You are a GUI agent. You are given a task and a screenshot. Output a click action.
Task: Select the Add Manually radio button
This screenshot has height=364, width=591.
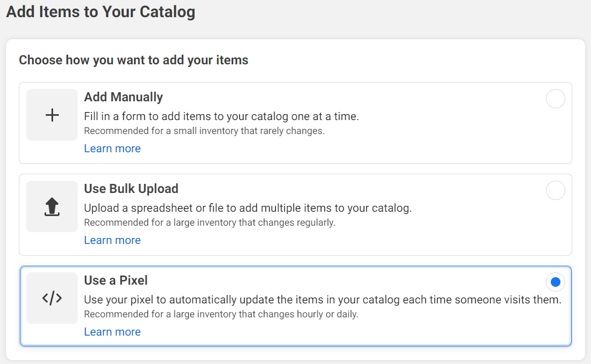point(555,99)
